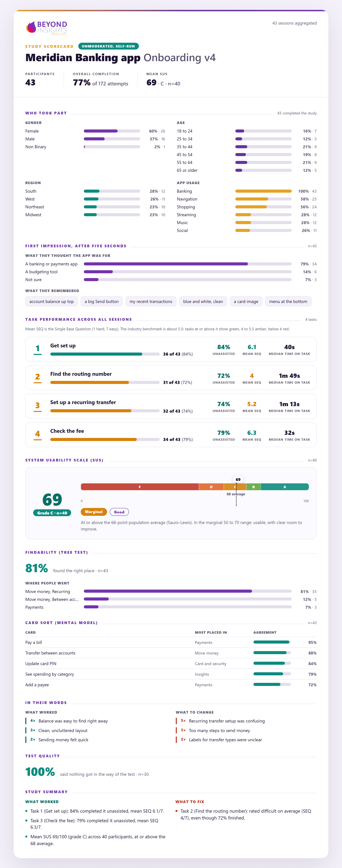Click the '81%' findability figure

37,568
